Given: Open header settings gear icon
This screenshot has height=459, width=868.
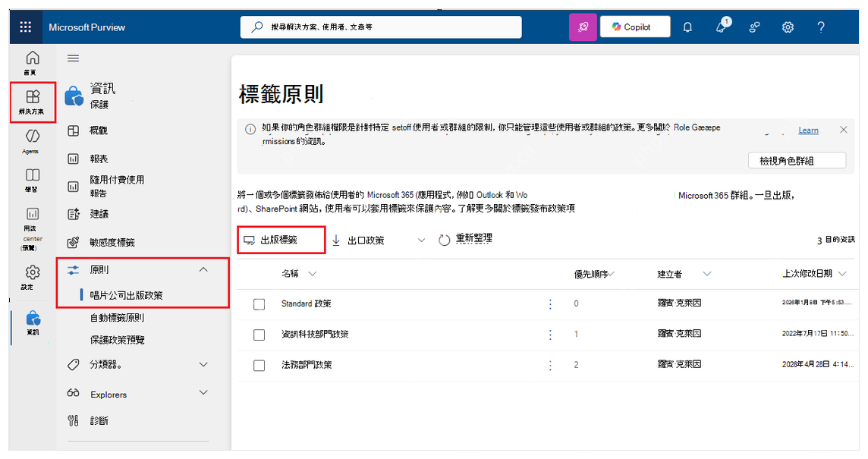Looking at the screenshot, I should (788, 27).
